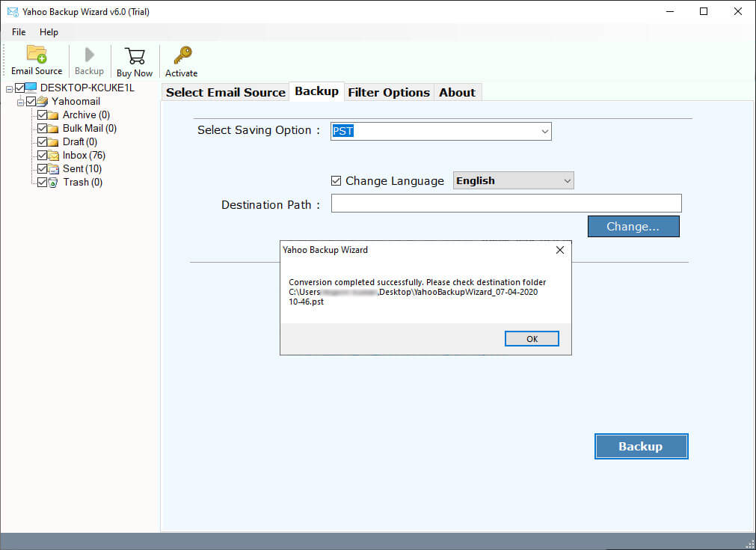Click the Yahoomail folder icon
756x550 pixels.
click(43, 101)
